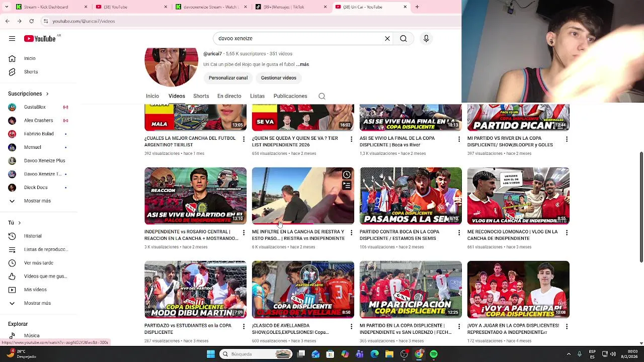
Task: Open Voy a participar Copa Displicentes thumbnail
Action: tap(518, 290)
